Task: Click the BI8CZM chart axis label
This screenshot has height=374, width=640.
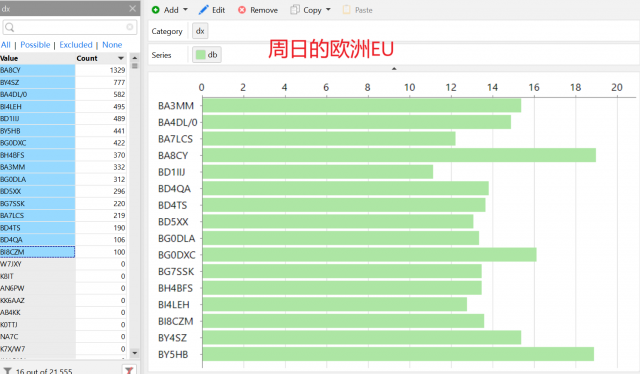Action: click(176, 321)
